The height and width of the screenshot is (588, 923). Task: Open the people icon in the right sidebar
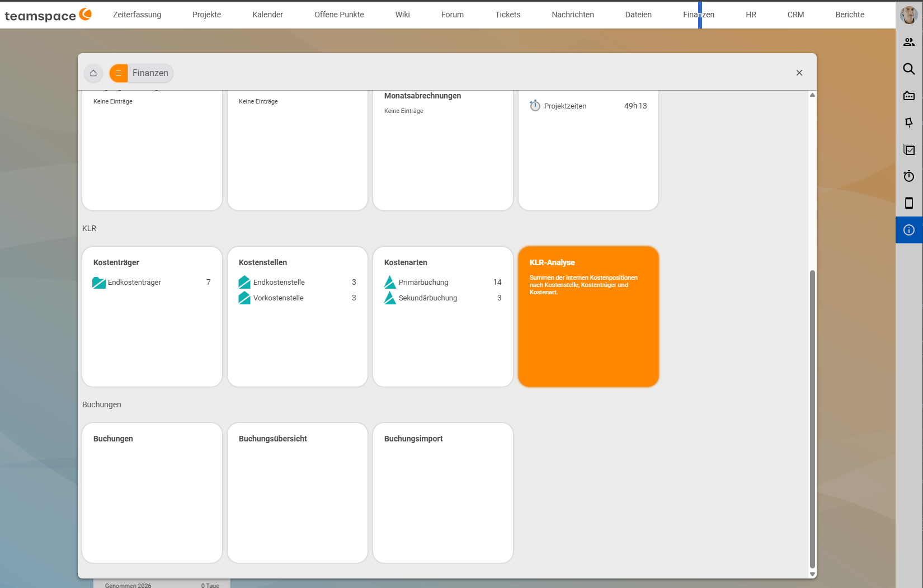coord(909,42)
